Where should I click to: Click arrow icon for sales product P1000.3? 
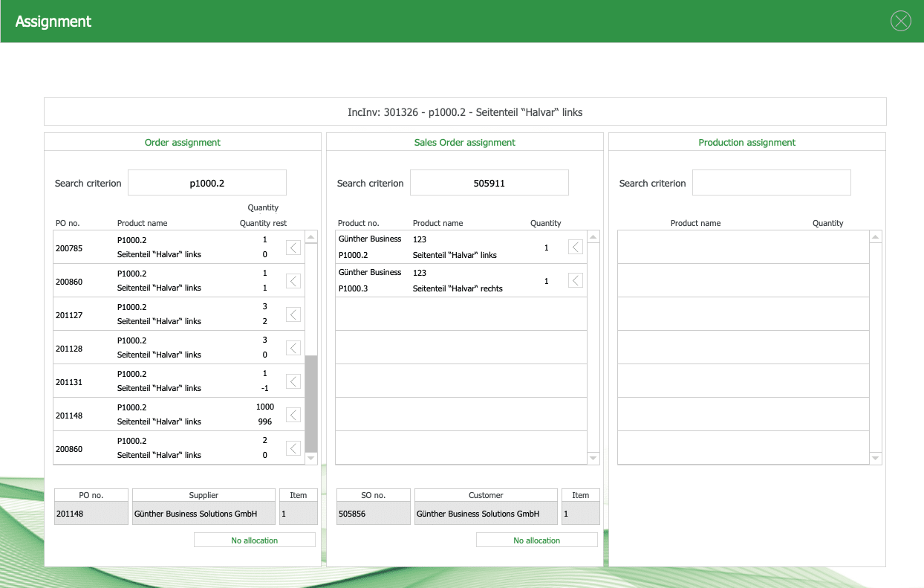[x=576, y=280]
